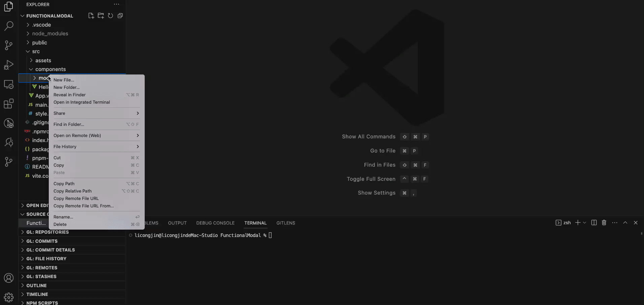Viewport: 644px width, 305px height.
Task: Open the GitLens icon in activity bar
Action: pyautogui.click(x=9, y=123)
